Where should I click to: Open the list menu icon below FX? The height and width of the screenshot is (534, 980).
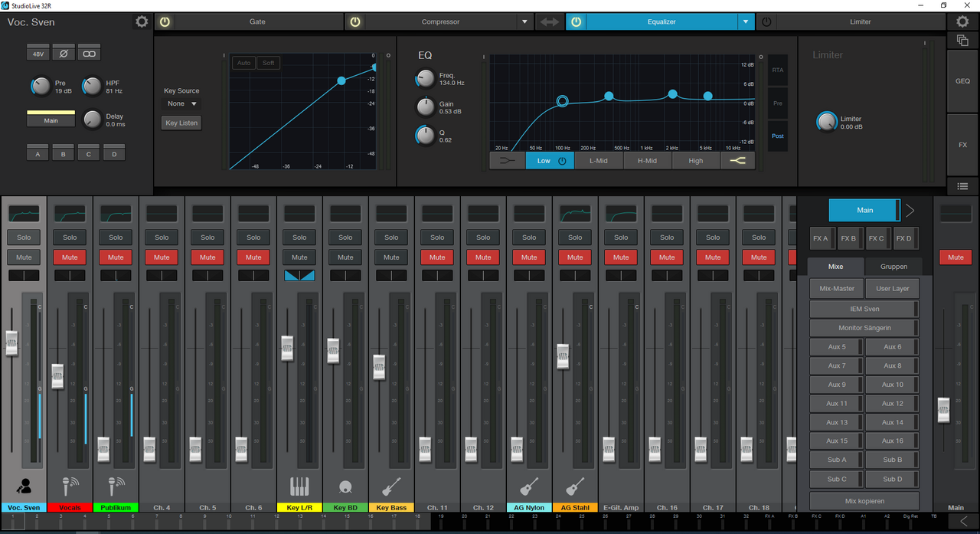pyautogui.click(x=963, y=186)
